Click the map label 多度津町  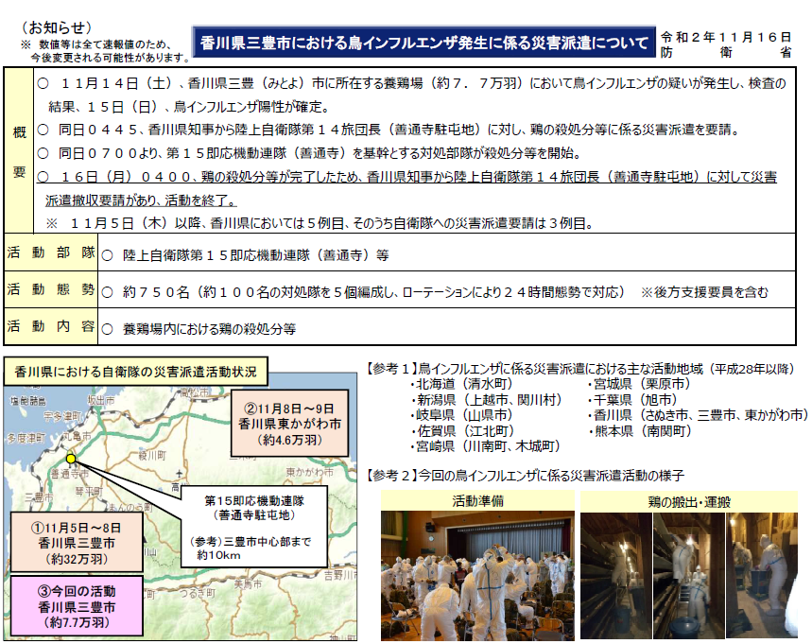[x=26, y=438]
